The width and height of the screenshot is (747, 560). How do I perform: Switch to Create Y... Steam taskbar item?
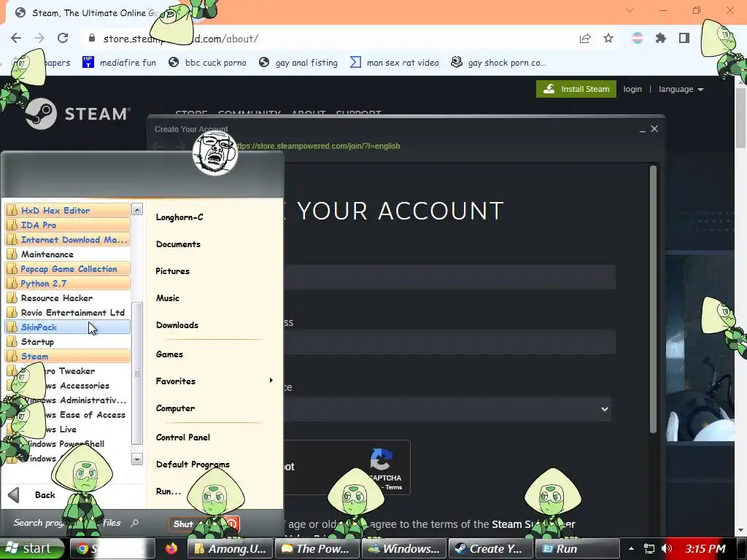coord(491,548)
